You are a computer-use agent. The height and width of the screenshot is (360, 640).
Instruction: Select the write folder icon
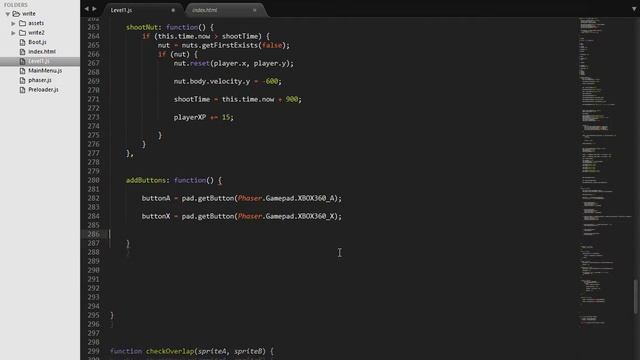(16, 13)
